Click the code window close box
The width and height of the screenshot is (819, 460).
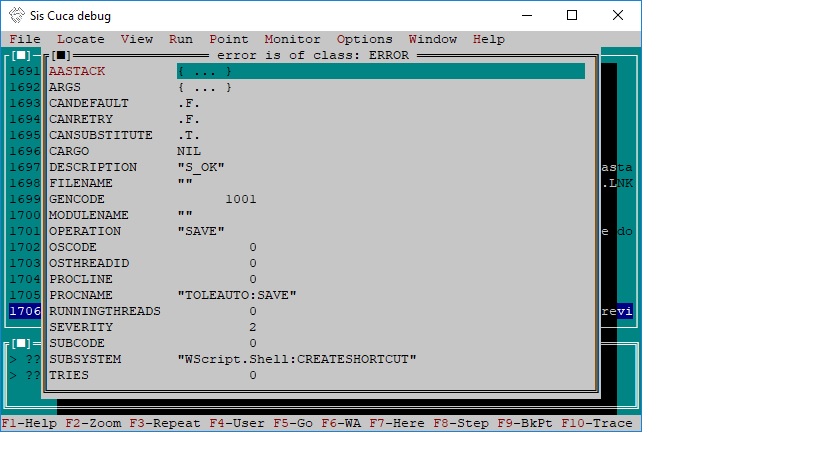23,55
